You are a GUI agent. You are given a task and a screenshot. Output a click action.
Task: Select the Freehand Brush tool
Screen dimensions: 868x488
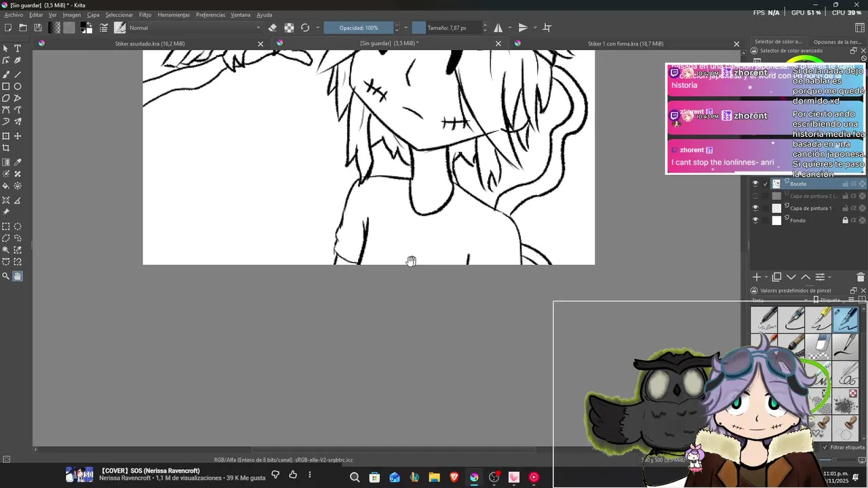tap(6, 75)
